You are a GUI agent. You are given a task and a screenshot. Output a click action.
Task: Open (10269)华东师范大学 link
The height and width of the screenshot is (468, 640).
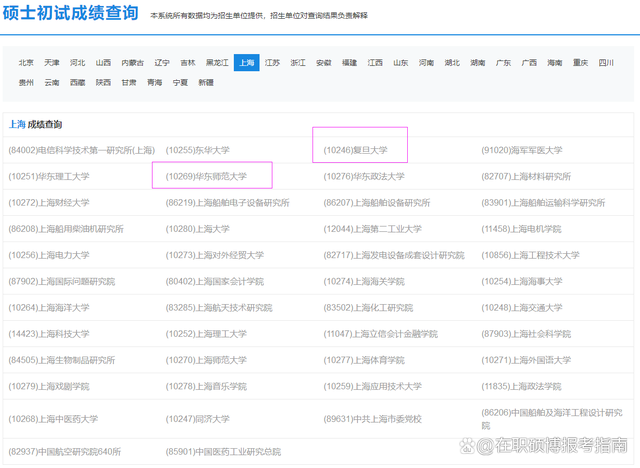tap(206, 176)
